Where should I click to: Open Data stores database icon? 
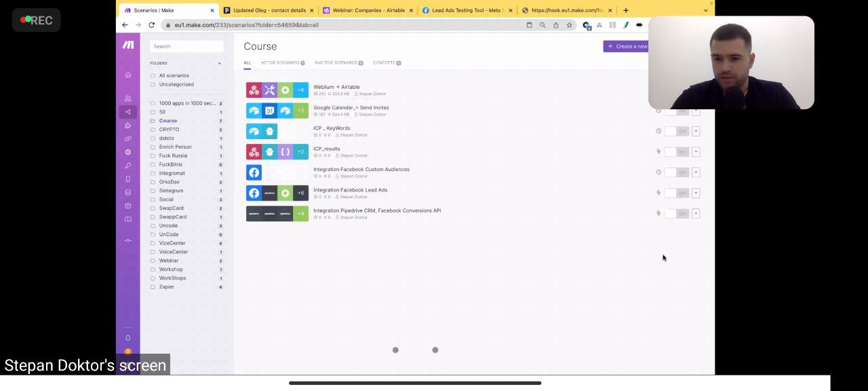(127, 192)
